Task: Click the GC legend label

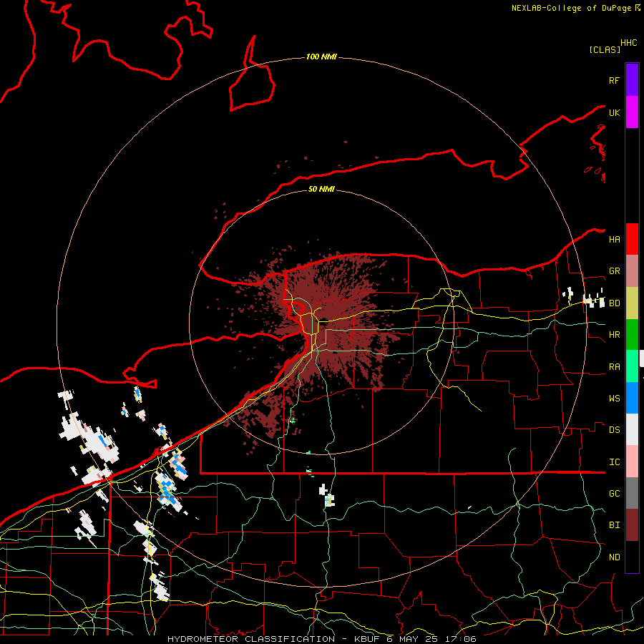Action: pos(614,494)
